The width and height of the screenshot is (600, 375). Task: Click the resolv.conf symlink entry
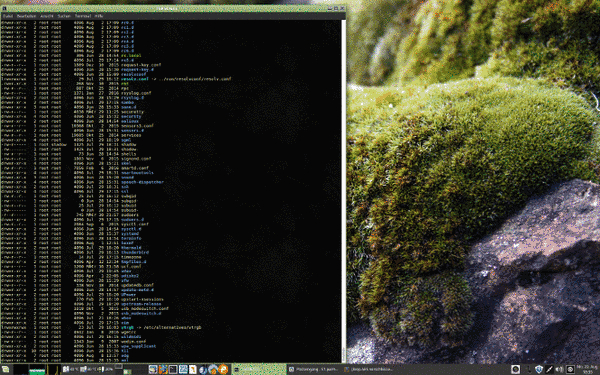pos(135,79)
